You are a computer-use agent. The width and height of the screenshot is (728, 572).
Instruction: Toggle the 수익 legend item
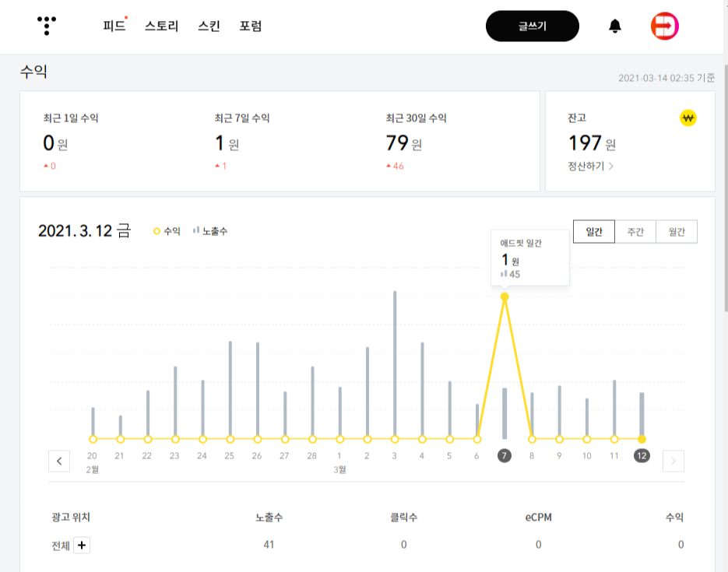tap(167, 231)
